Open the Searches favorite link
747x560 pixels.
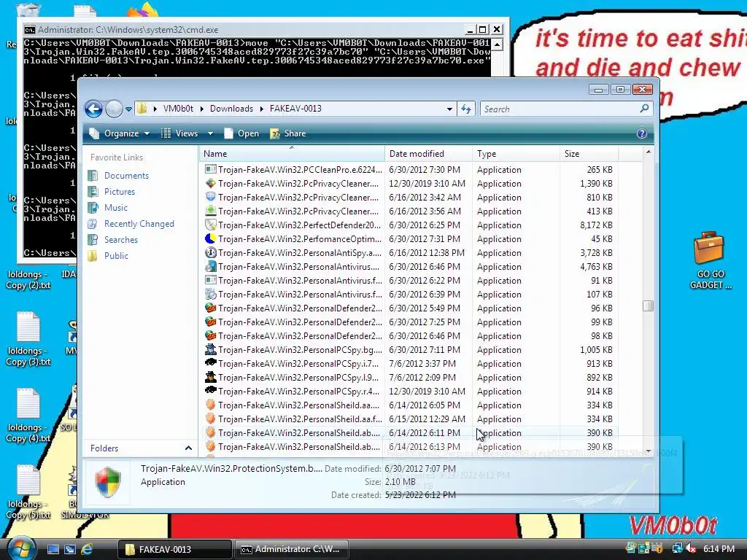pos(121,239)
